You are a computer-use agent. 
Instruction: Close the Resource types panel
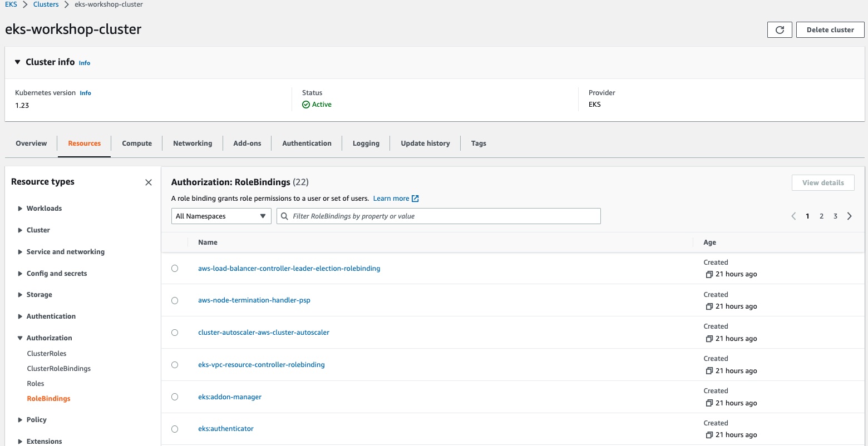[x=149, y=182]
